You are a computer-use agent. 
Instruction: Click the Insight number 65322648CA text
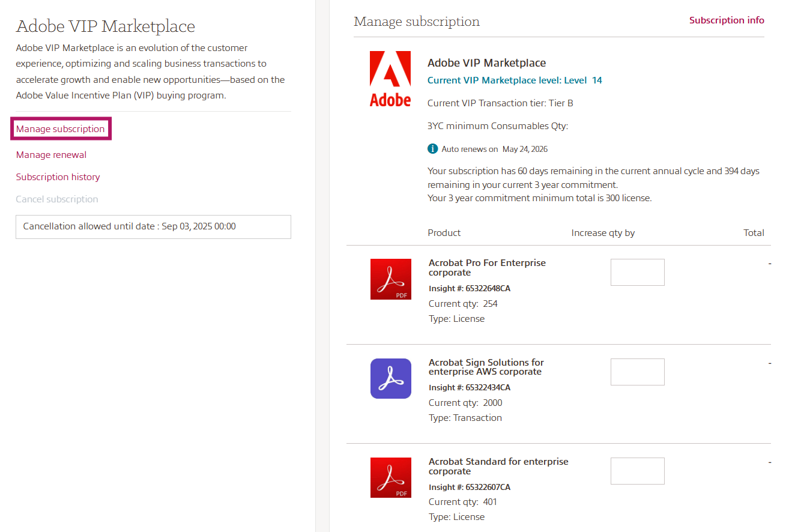(469, 288)
